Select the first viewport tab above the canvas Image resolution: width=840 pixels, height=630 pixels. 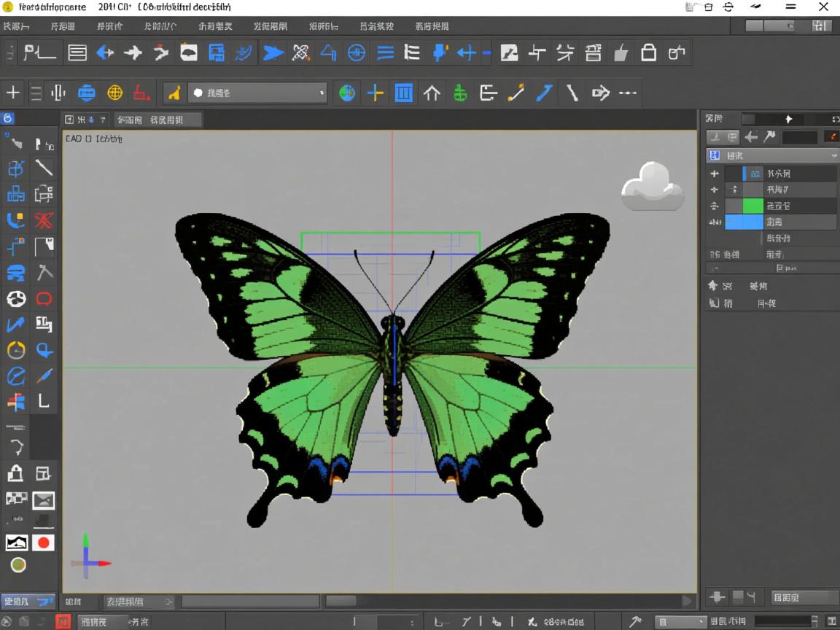point(85,120)
